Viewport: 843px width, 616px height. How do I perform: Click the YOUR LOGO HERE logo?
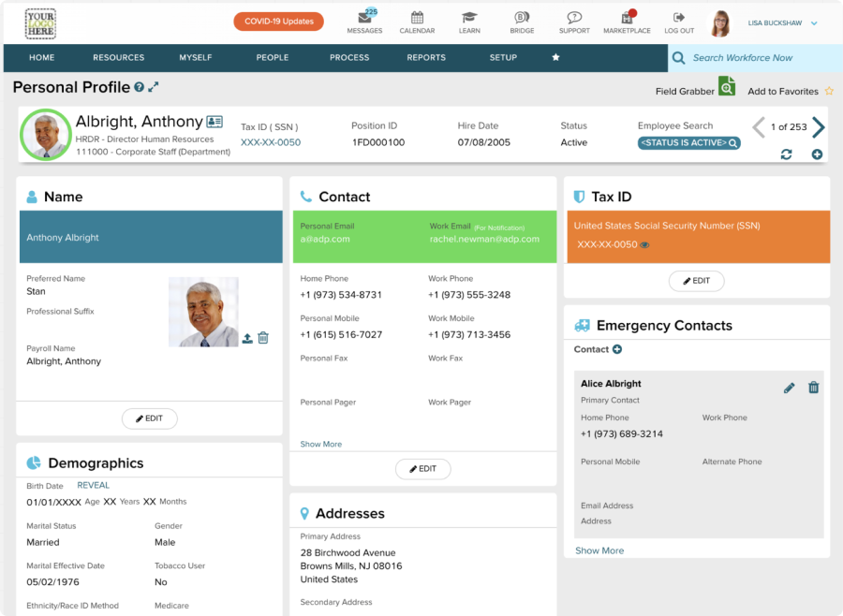(x=40, y=23)
